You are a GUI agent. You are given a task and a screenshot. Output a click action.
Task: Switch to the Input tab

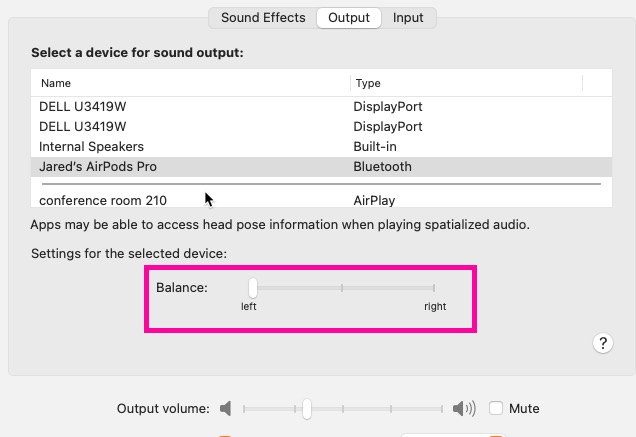pos(408,18)
